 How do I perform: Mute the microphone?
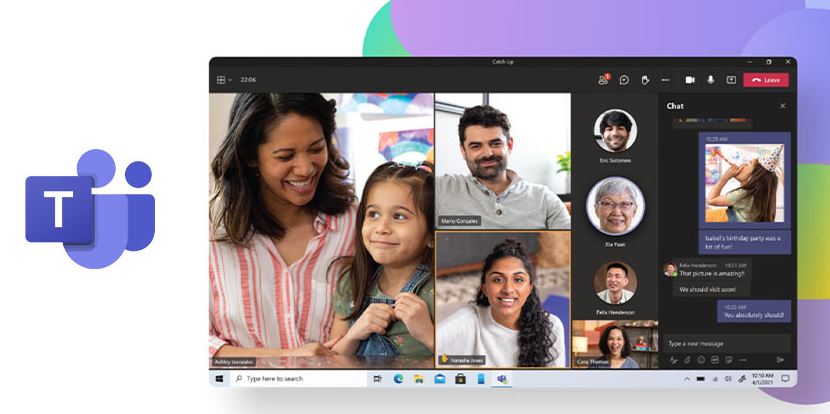click(x=711, y=80)
